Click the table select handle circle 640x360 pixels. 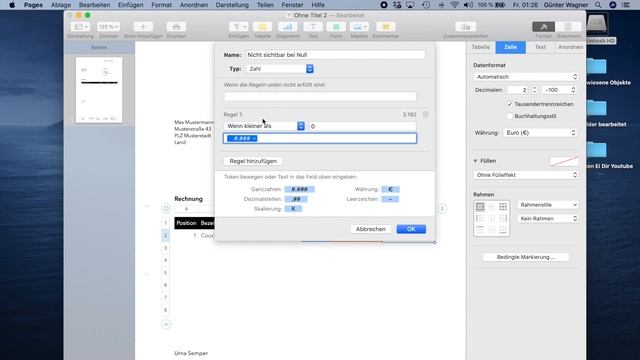[x=166, y=209]
